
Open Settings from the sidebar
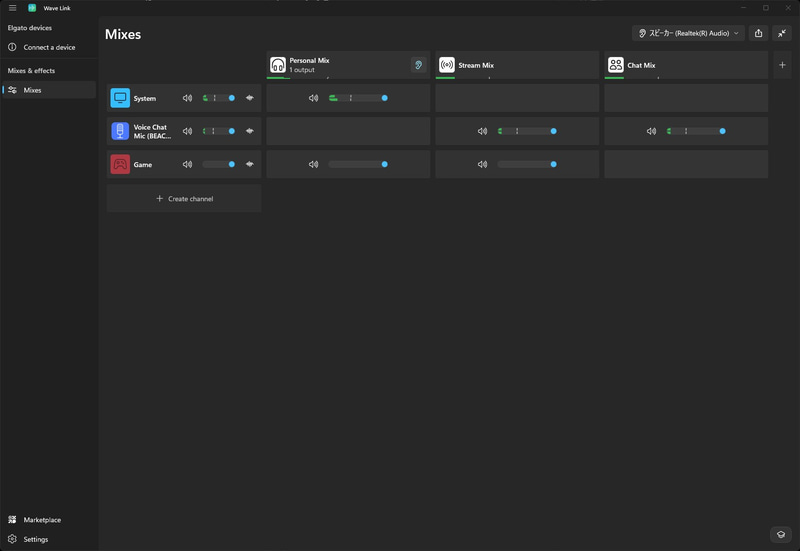coord(49,539)
